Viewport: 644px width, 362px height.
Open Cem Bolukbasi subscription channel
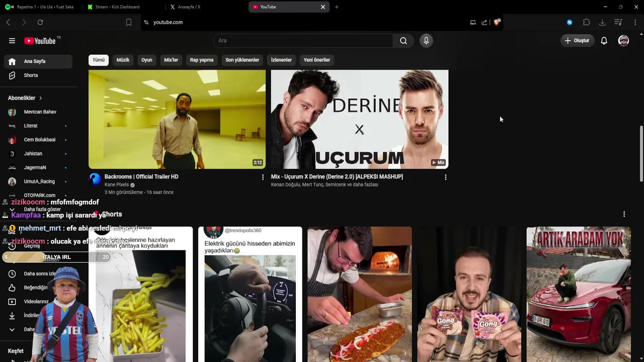tap(38, 140)
